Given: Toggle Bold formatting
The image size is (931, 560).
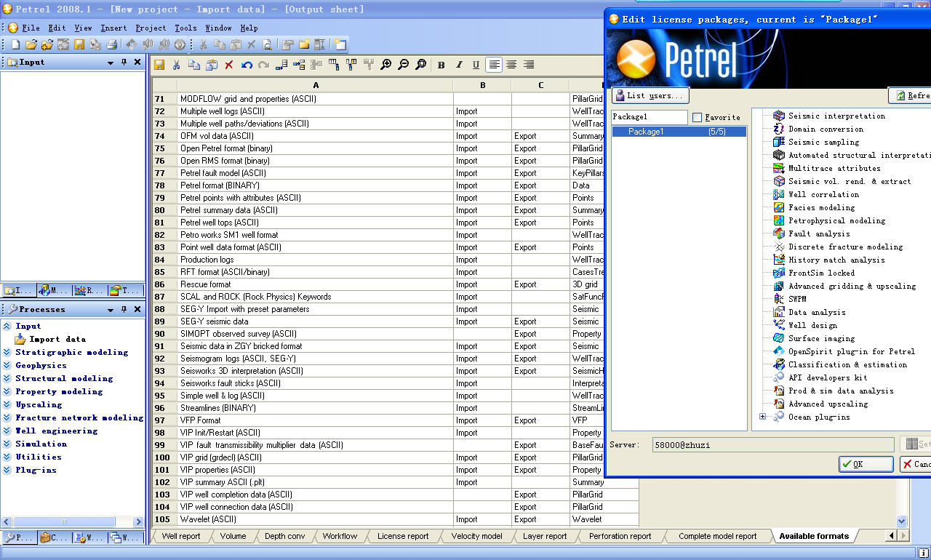Looking at the screenshot, I should [x=441, y=65].
